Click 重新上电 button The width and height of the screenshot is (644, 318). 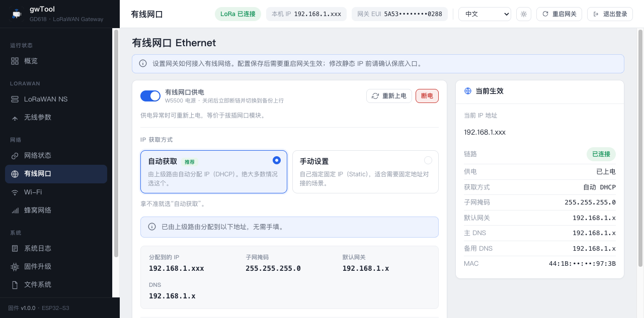389,96
